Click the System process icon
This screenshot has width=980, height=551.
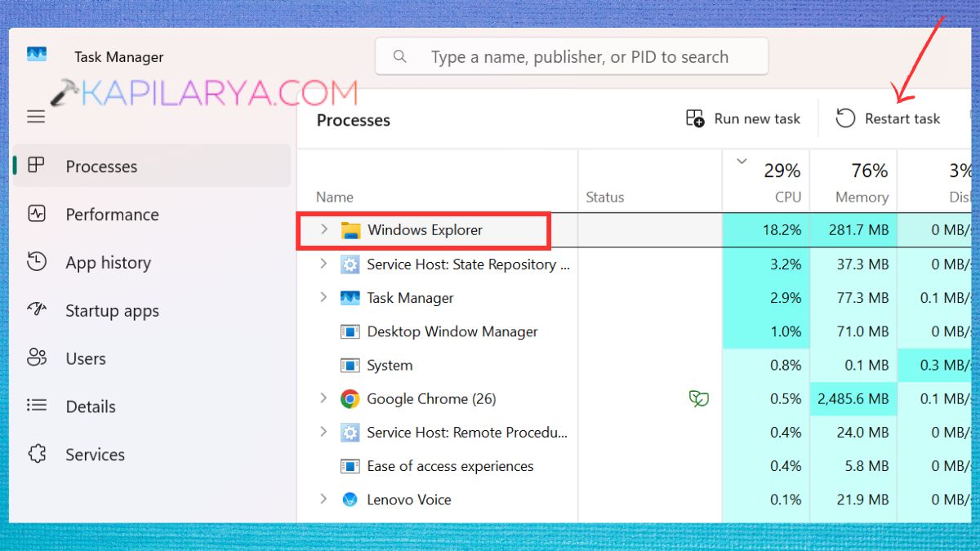pos(350,365)
